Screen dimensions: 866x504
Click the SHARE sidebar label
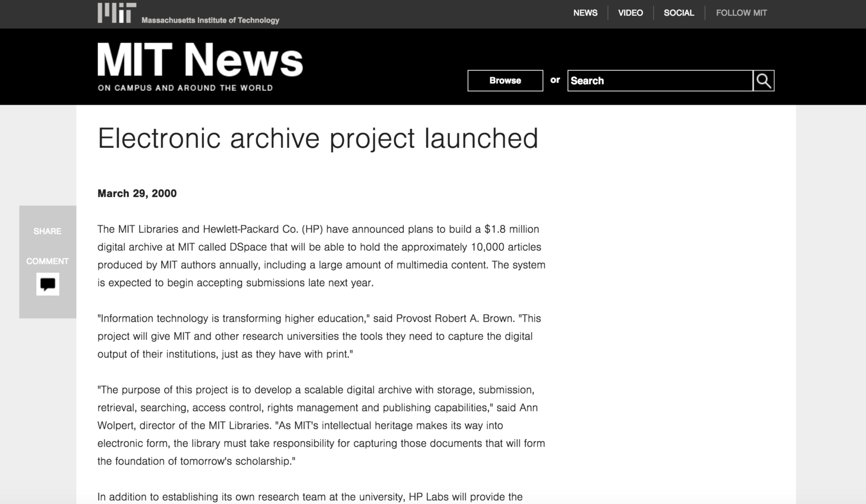pyautogui.click(x=47, y=231)
